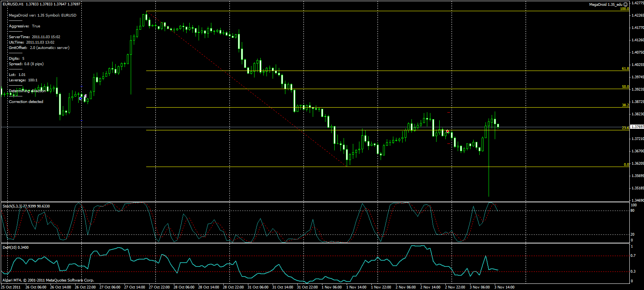This screenshot has width=644, height=290.
Task: Click the 'Spread: 0.8 (8 pips)' text
Action: (x=26, y=64)
